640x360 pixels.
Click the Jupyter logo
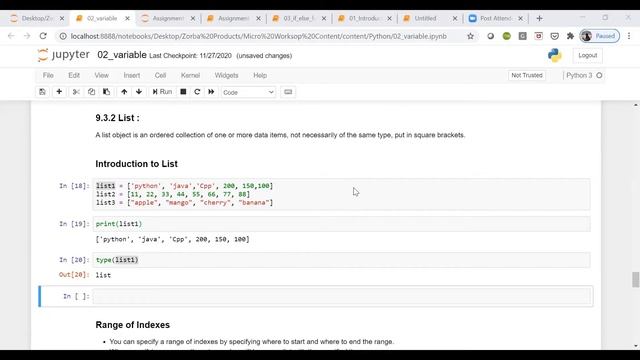[63, 55]
